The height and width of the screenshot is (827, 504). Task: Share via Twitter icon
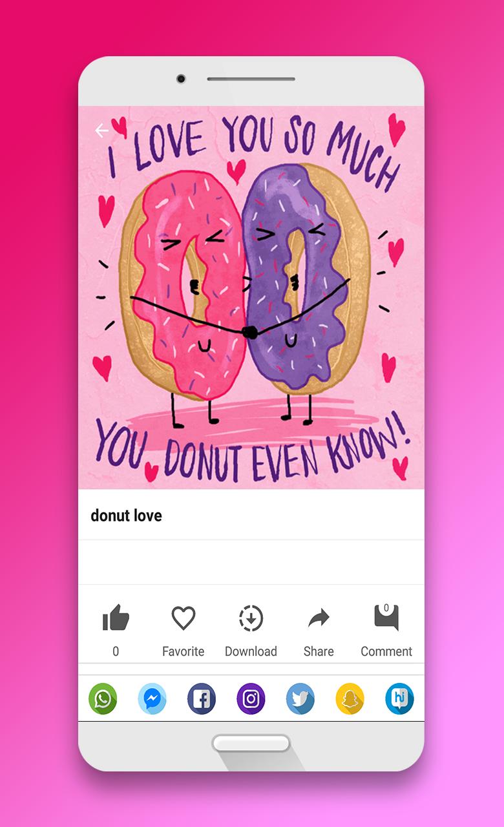pyautogui.click(x=300, y=699)
